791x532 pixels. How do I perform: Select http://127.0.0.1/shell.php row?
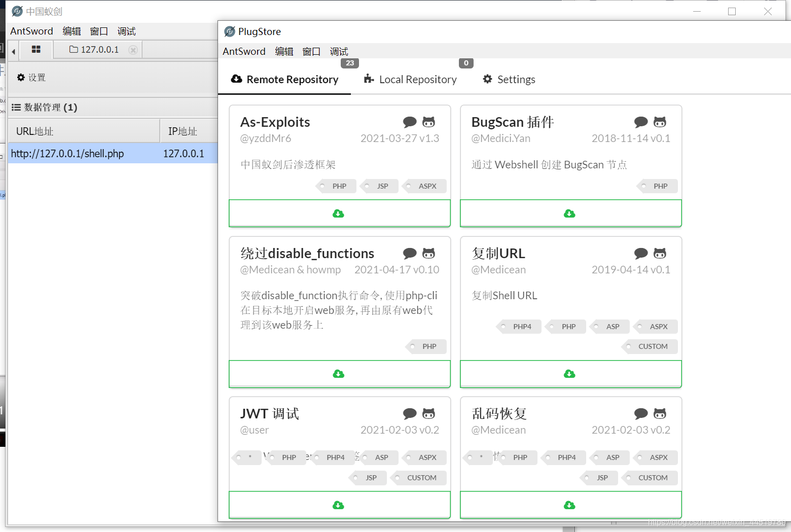coord(113,153)
